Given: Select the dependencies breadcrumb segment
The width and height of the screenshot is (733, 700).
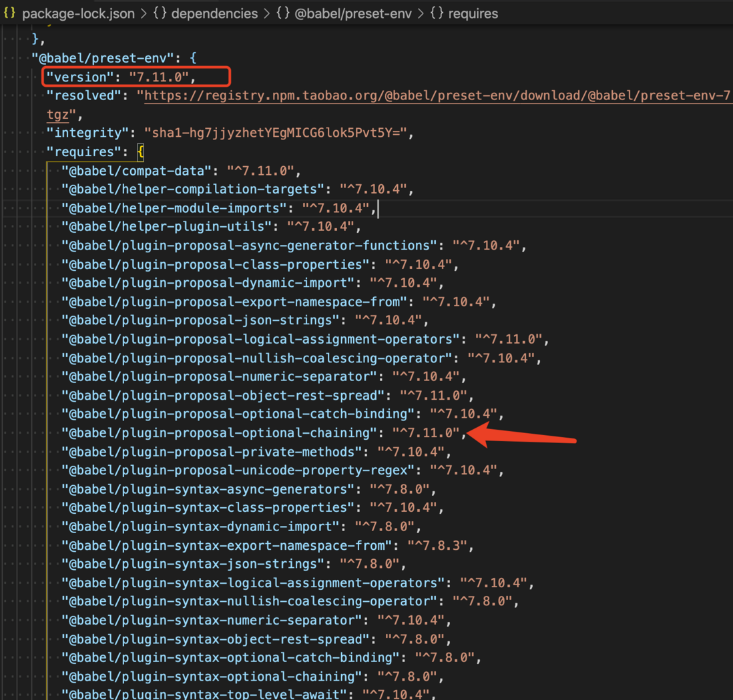Looking at the screenshot, I should (214, 13).
